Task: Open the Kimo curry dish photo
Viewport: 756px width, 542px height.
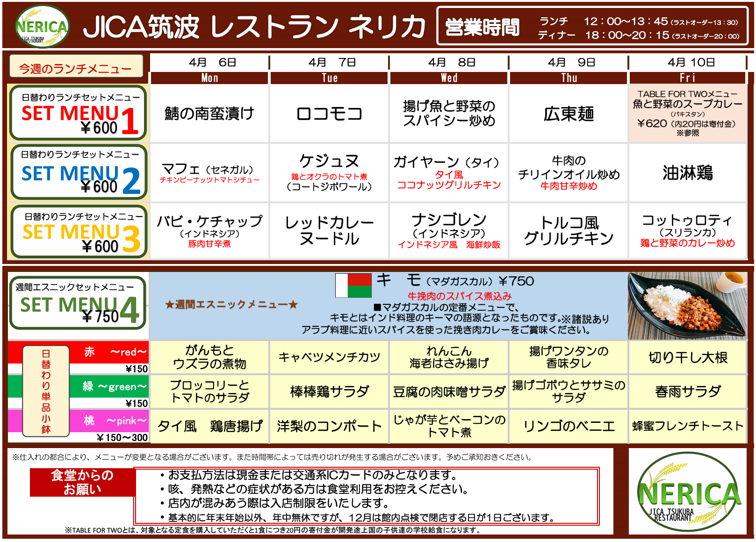Action: tap(686, 306)
